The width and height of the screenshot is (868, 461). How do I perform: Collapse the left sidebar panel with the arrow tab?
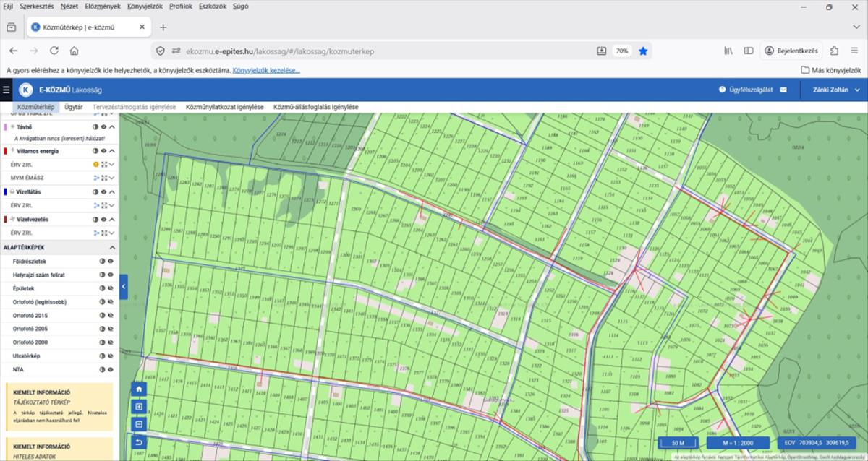pyautogui.click(x=123, y=287)
